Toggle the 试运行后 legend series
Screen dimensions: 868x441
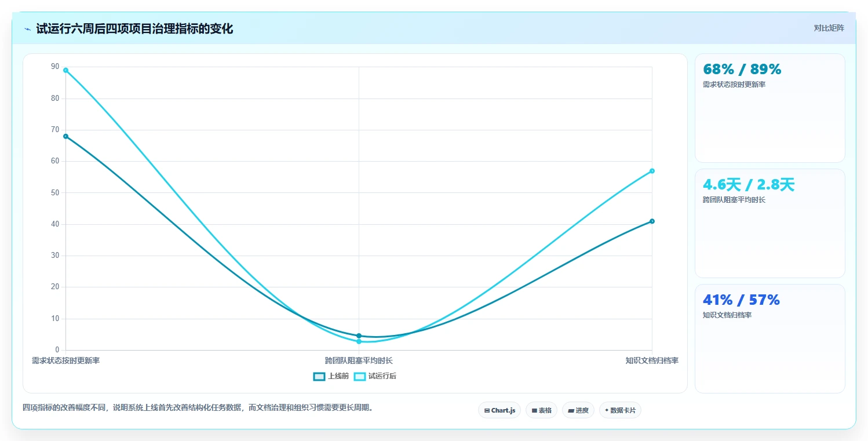point(375,376)
